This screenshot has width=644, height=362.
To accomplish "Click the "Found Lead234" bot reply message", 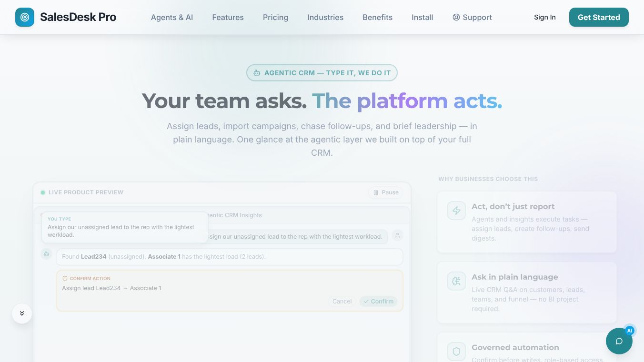I will pyautogui.click(x=230, y=256).
